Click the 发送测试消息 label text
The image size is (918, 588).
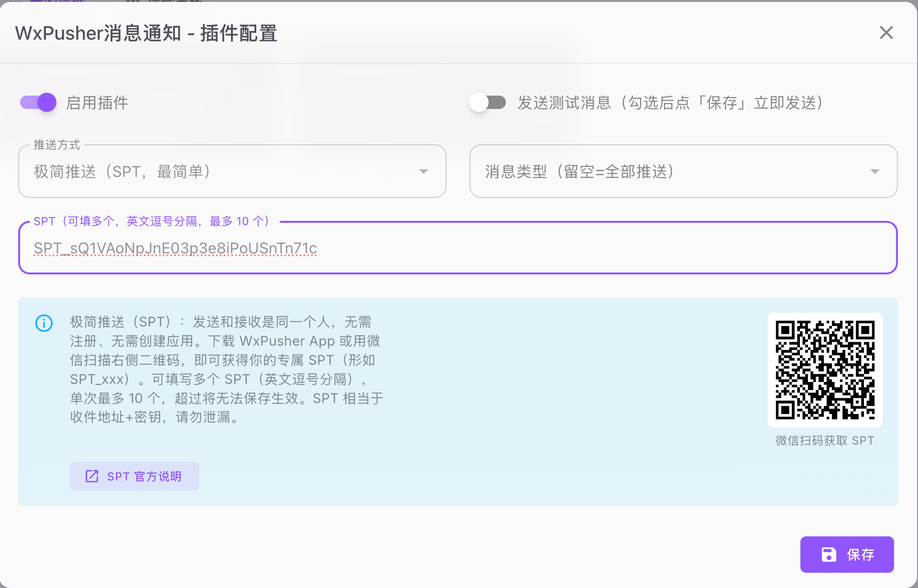tap(671, 103)
